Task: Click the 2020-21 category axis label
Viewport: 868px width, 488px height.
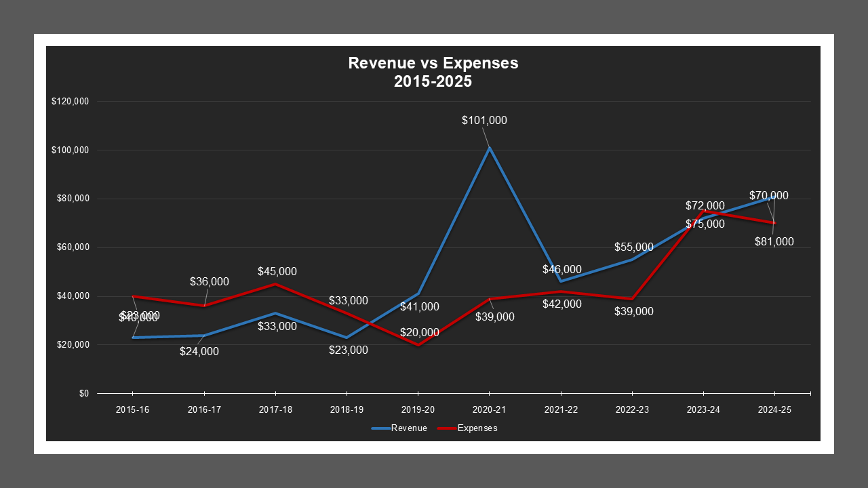Action: click(489, 411)
